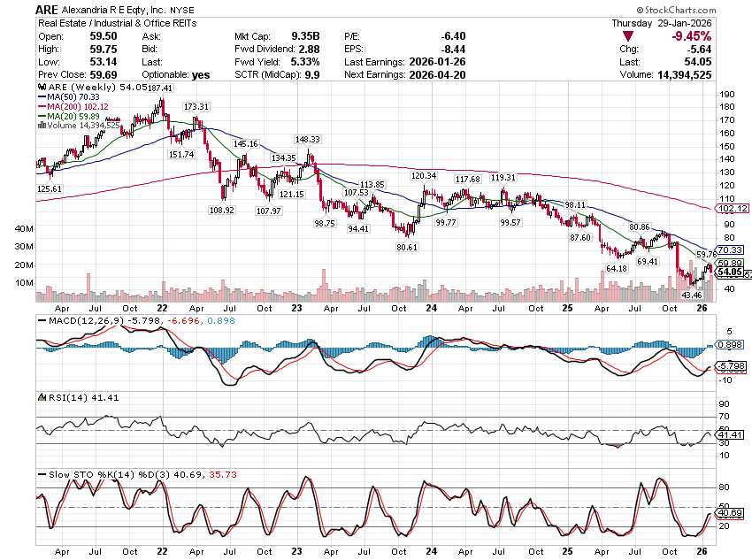Click the 43.46 low price label

[691, 295]
